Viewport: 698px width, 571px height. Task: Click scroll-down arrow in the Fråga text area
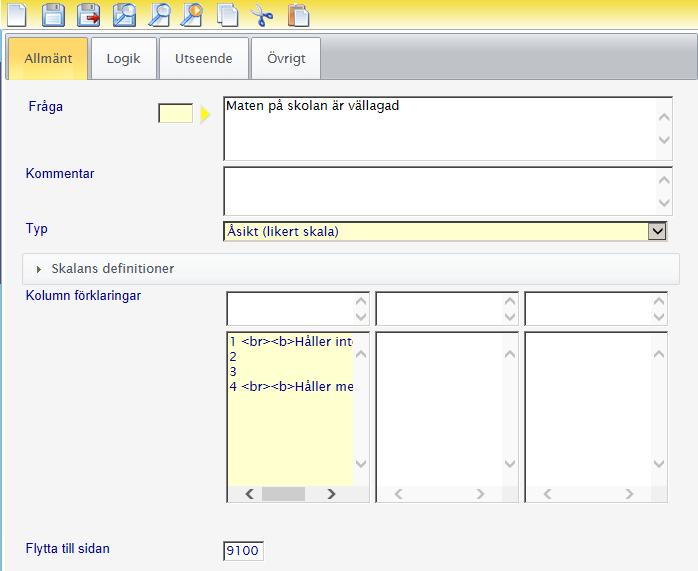pos(664,140)
